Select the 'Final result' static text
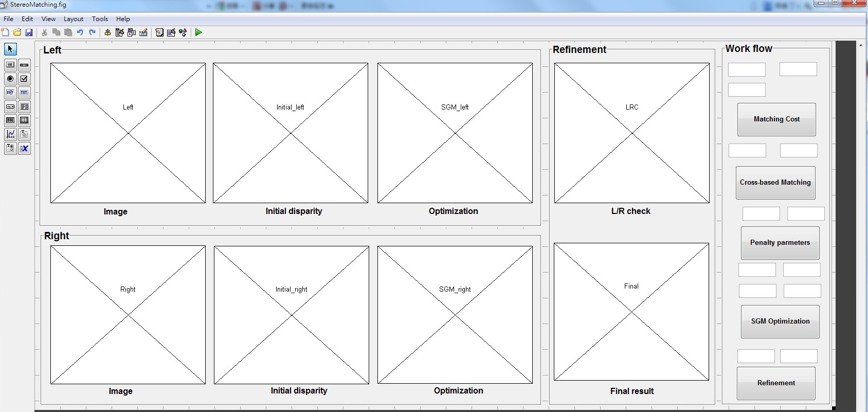 [x=632, y=391]
